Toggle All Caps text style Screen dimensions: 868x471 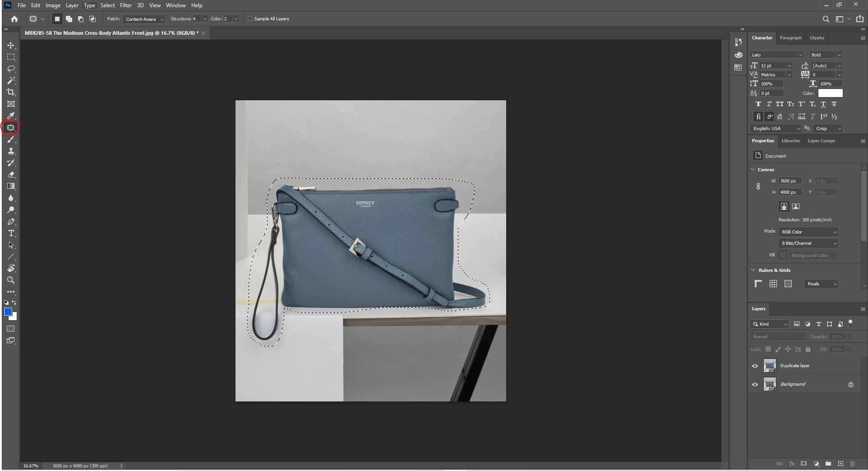click(780, 104)
